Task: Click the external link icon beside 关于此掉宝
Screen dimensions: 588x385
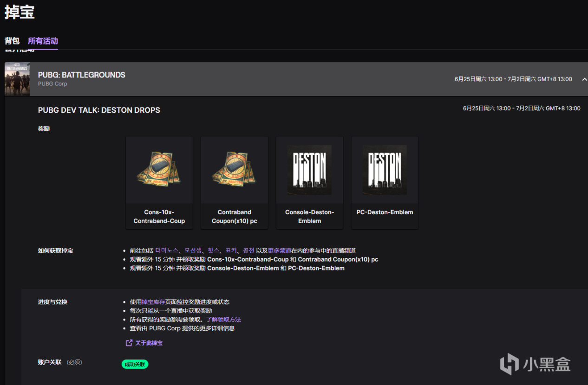Action: coord(129,343)
